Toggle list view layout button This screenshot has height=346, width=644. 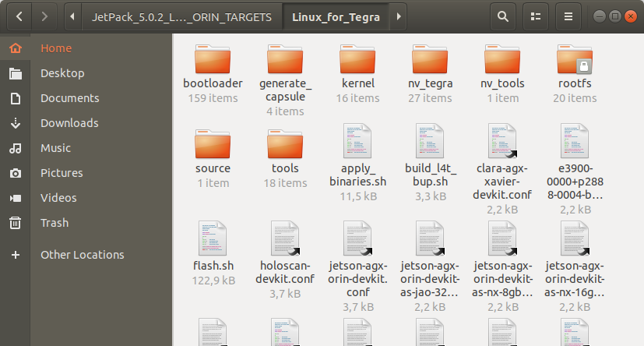click(x=536, y=16)
